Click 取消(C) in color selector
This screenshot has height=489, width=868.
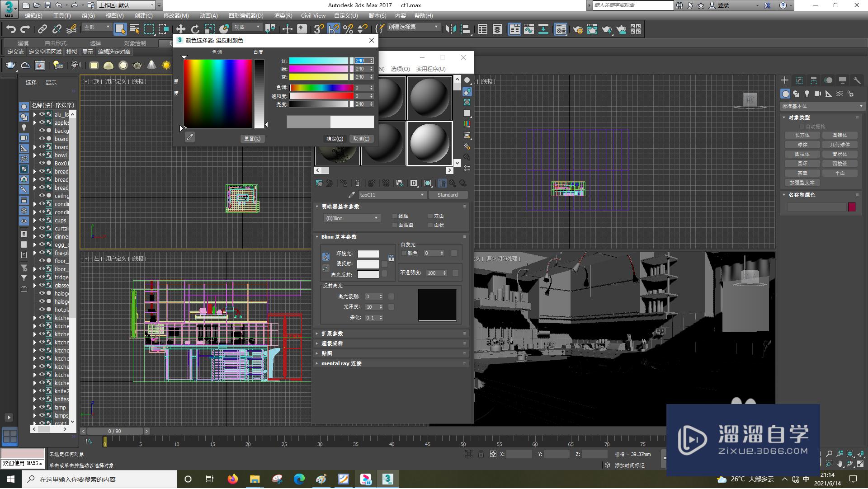(361, 139)
